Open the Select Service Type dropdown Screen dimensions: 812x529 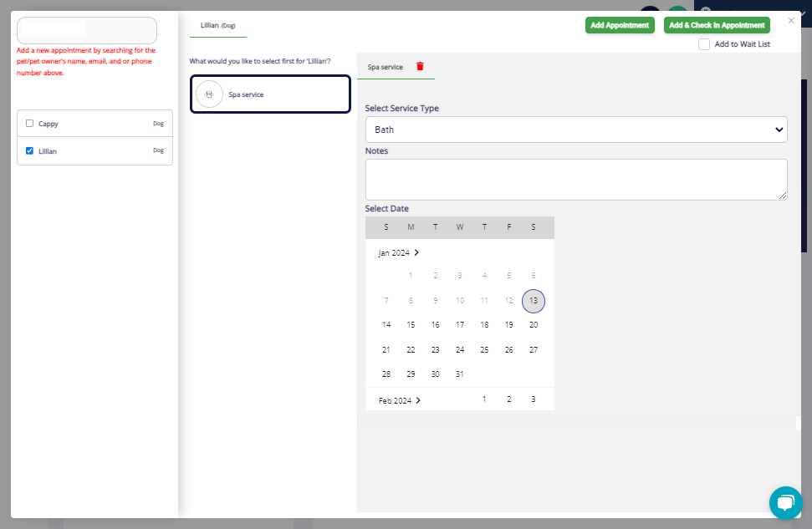pos(576,130)
